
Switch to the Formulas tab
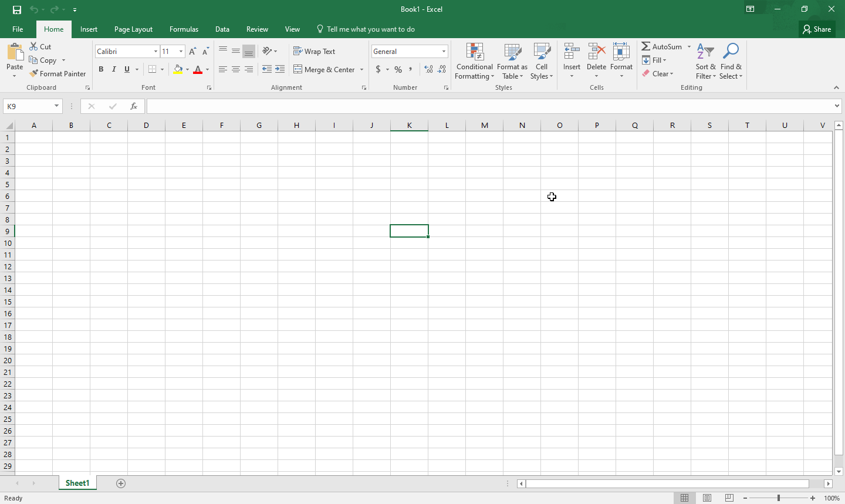tap(184, 29)
